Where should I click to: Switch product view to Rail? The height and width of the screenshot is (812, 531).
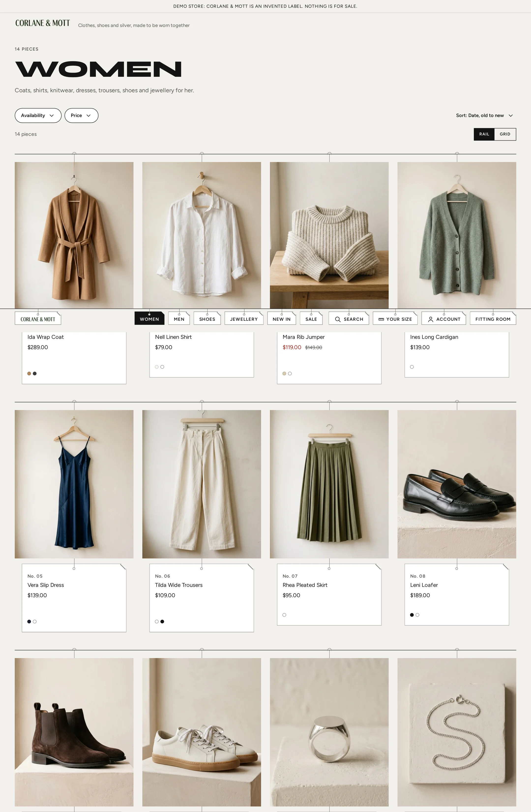click(x=484, y=134)
